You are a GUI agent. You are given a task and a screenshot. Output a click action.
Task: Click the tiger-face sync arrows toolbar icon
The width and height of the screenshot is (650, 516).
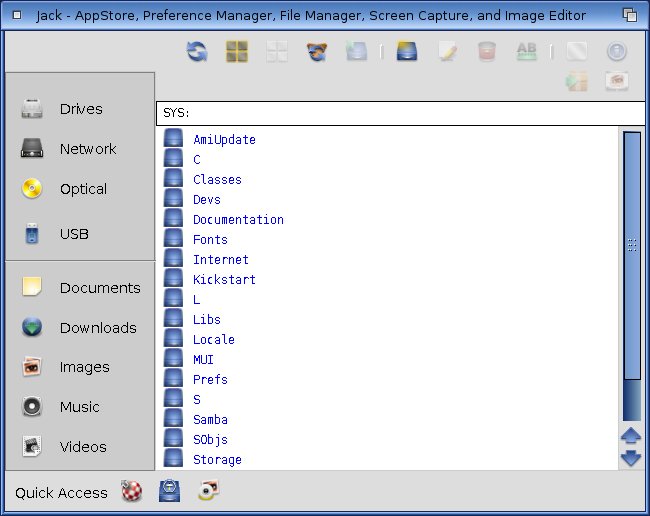[317, 52]
